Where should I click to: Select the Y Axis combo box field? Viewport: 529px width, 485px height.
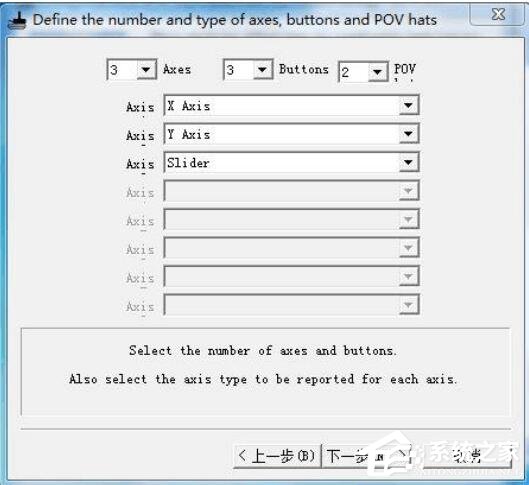point(291,134)
